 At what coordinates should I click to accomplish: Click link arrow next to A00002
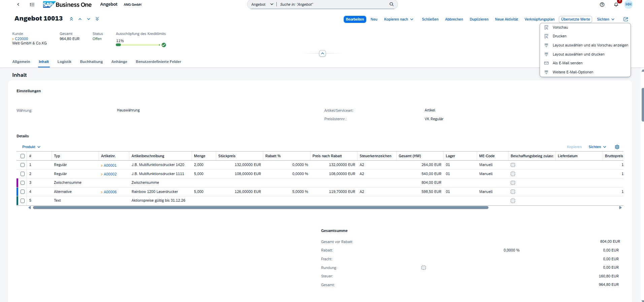102,174
